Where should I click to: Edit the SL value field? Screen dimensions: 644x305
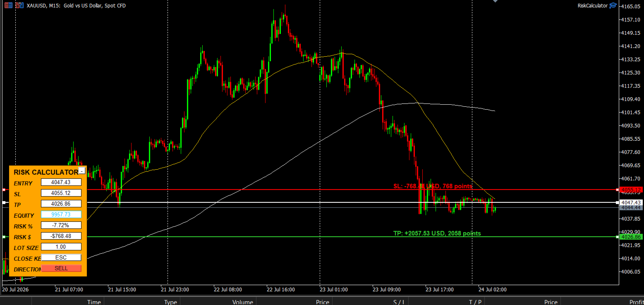(x=61, y=193)
